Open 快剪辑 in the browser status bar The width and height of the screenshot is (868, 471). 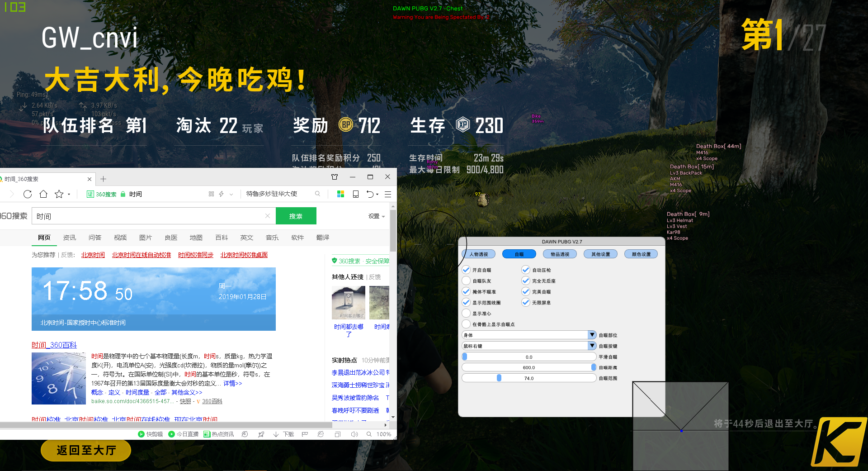[150, 434]
